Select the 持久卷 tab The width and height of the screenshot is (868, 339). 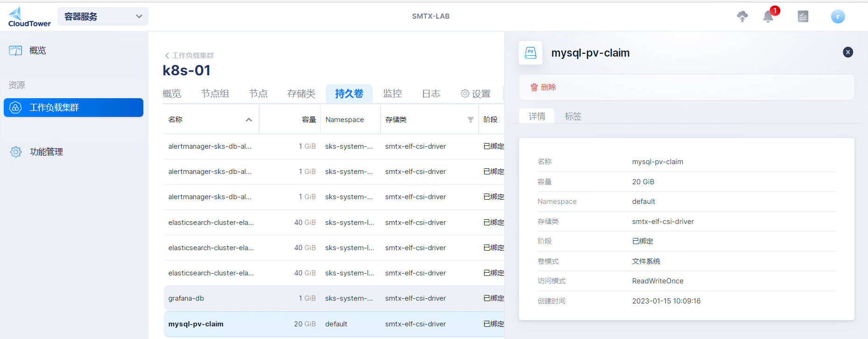pos(349,94)
